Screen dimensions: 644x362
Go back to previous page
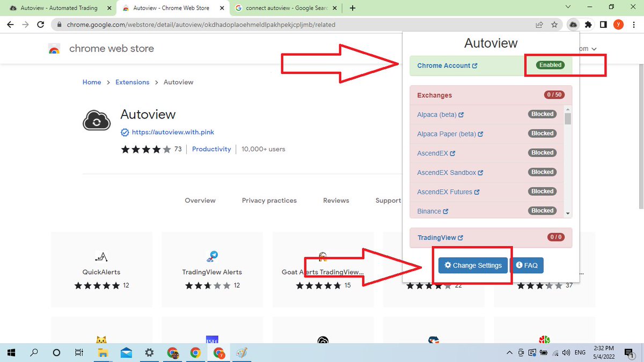(x=10, y=25)
